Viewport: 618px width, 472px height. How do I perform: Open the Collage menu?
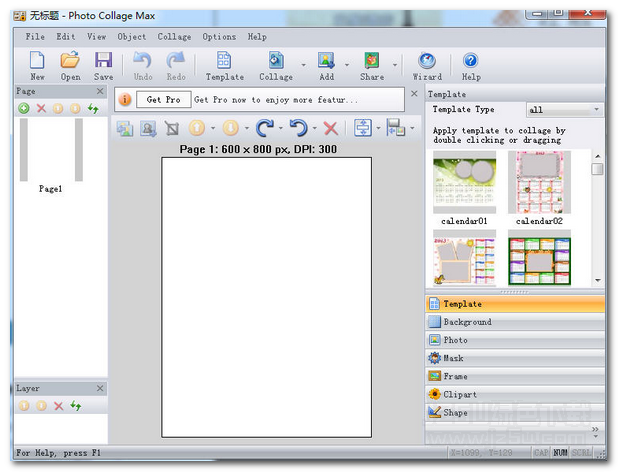coord(174,37)
